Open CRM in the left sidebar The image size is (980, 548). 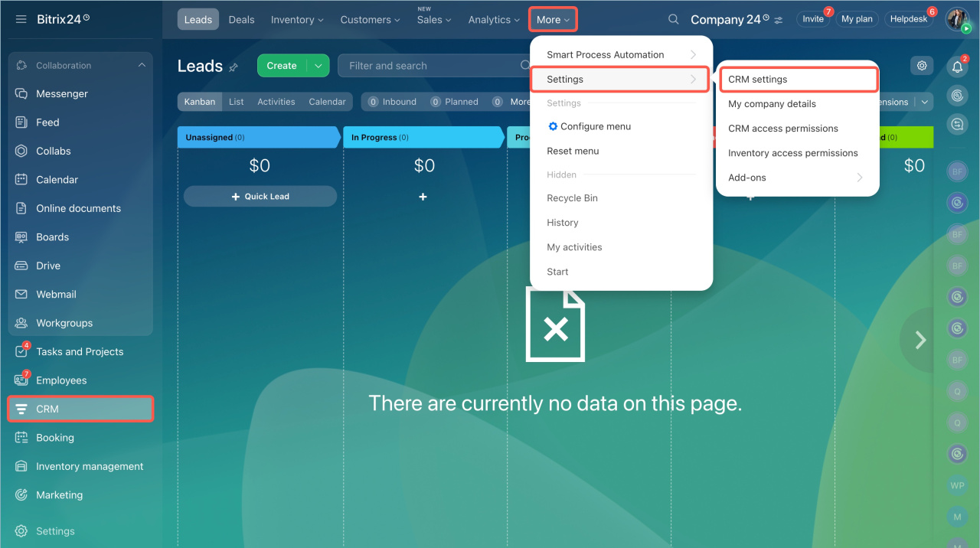pyautogui.click(x=80, y=409)
